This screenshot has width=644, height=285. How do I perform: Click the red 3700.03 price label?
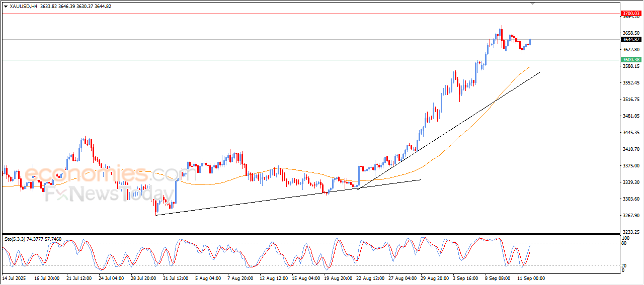[x=631, y=14]
